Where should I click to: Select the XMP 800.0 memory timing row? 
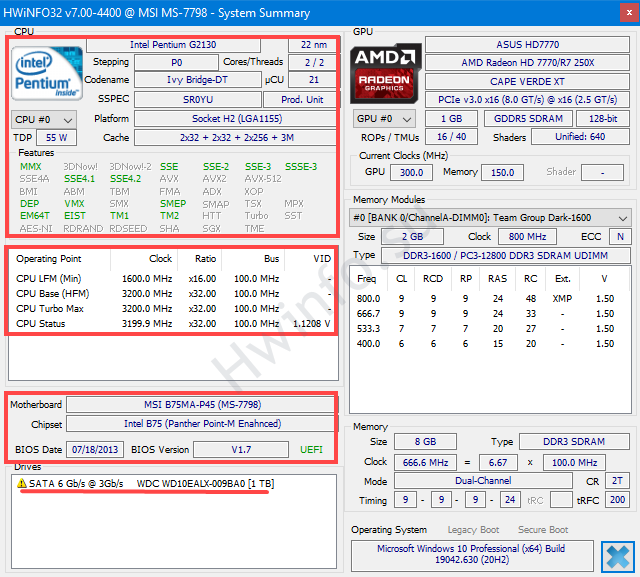(490, 298)
